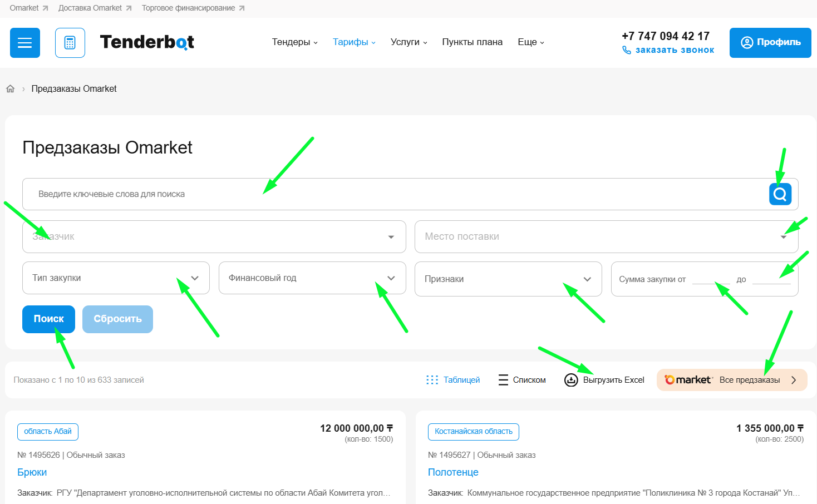
Task: Click the Поиск button
Action: [x=48, y=319]
